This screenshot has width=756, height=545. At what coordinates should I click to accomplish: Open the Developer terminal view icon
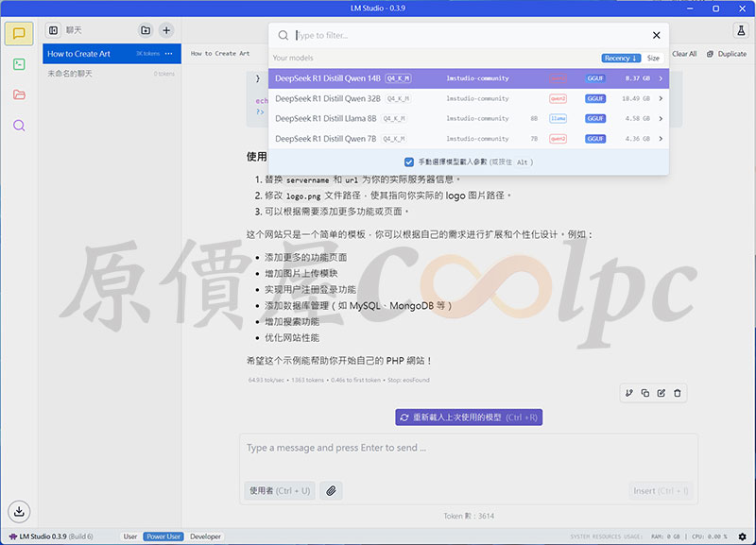click(19, 64)
